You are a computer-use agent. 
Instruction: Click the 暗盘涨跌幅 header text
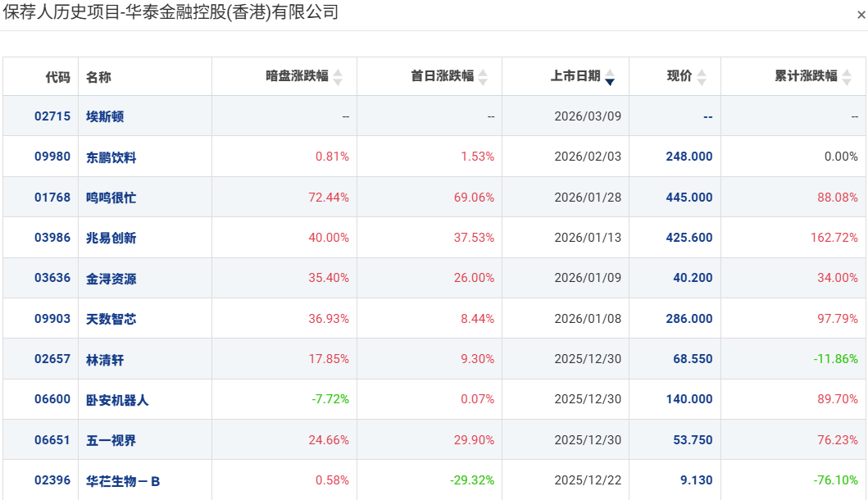(x=297, y=76)
